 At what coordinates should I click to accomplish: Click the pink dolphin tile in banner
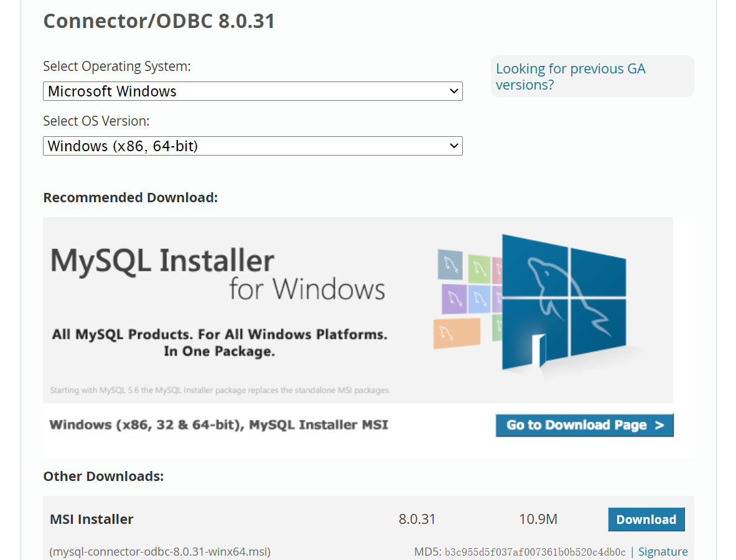[497, 271]
